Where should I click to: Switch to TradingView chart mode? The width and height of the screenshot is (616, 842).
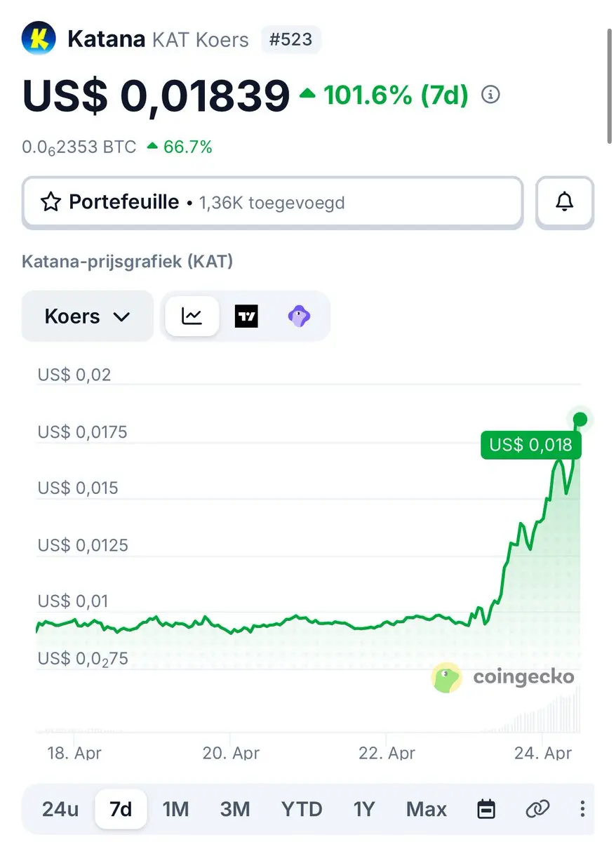[246, 316]
